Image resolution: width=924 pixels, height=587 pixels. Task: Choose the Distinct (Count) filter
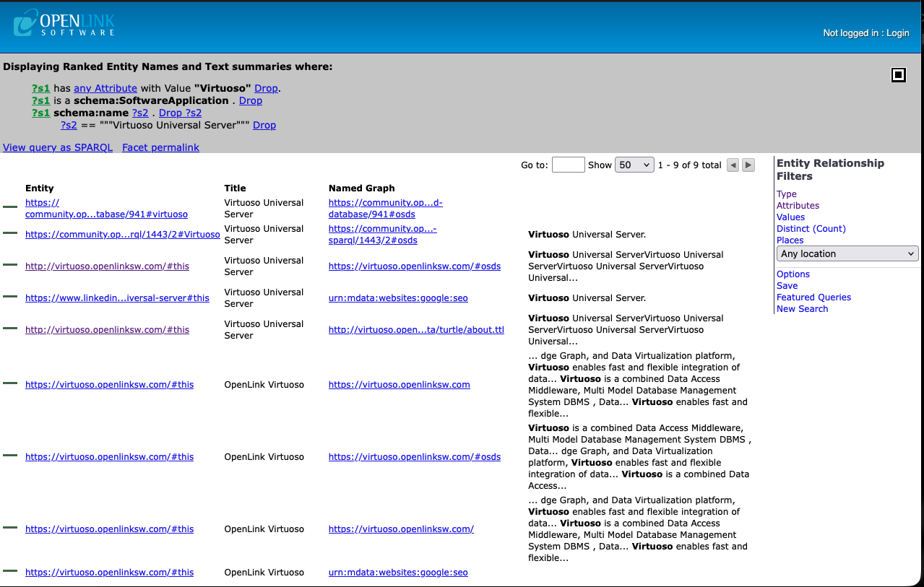[811, 229]
